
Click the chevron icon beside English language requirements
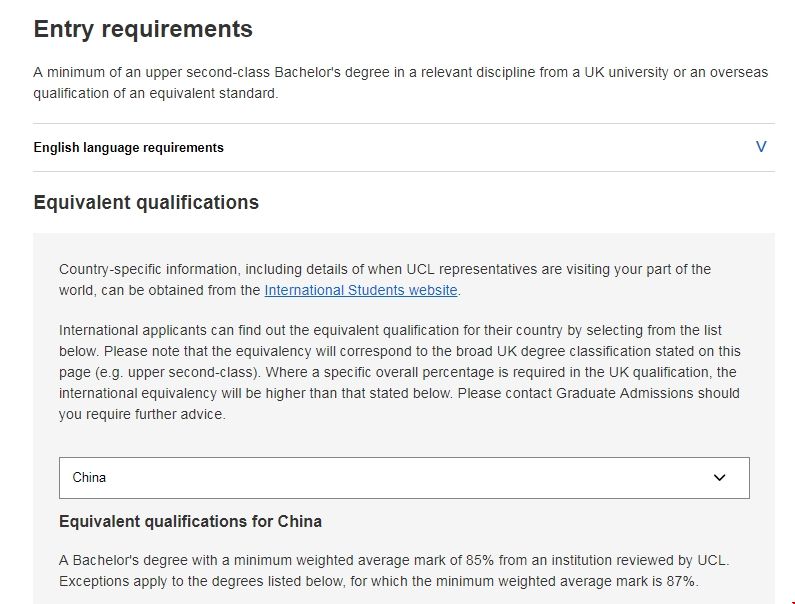coord(761,147)
